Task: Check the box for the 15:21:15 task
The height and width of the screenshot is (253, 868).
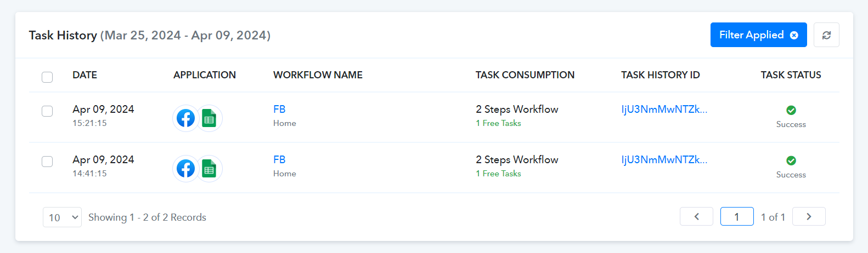Action: (47, 111)
